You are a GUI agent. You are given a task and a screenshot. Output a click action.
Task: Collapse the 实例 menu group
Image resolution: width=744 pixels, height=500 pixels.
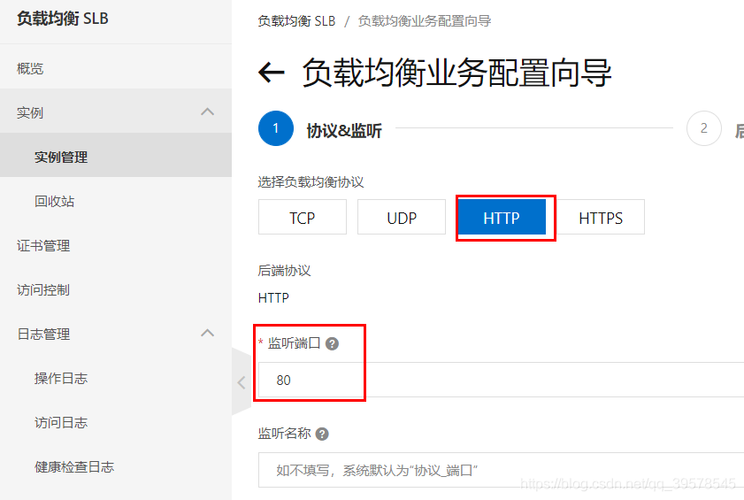click(207, 112)
